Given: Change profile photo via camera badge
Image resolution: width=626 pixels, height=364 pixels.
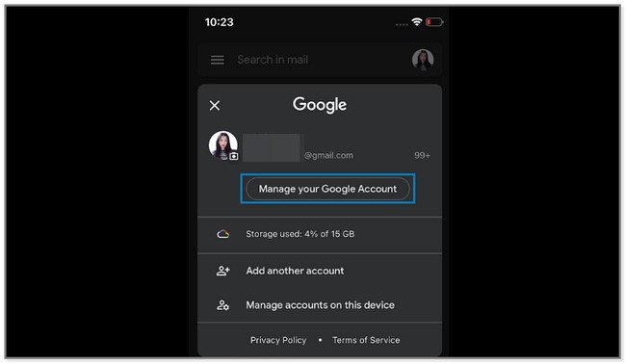Looking at the screenshot, I should (x=234, y=156).
